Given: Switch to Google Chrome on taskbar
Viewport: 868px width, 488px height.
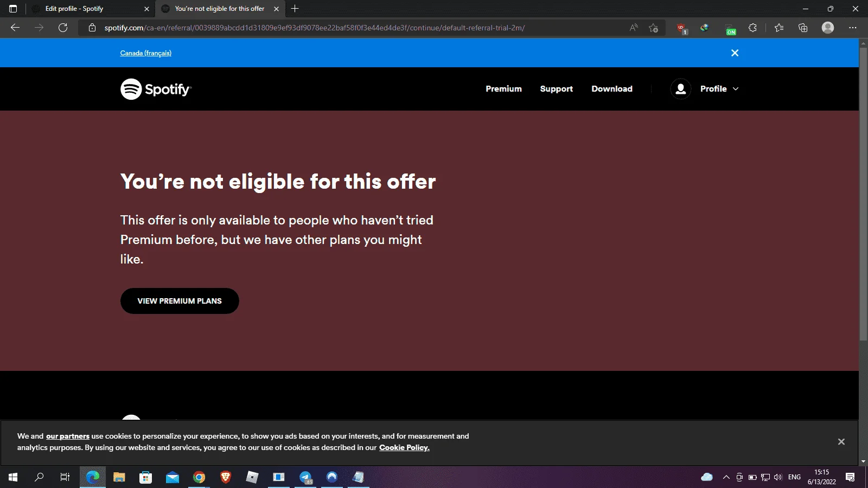Looking at the screenshot, I should tap(199, 477).
